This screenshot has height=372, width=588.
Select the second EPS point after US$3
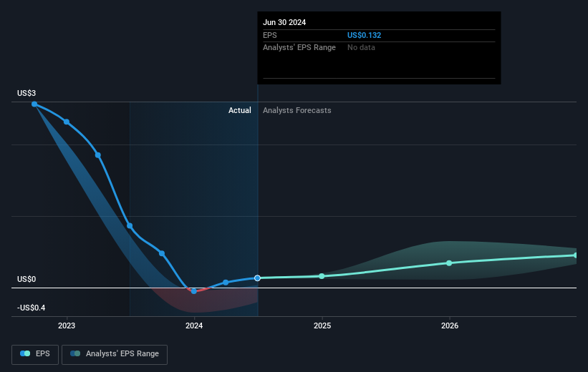[x=98, y=155]
